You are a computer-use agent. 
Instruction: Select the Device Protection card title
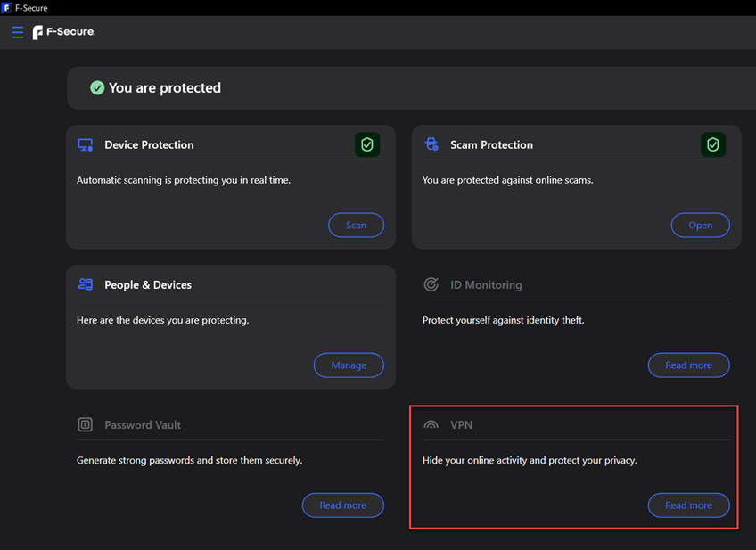[x=149, y=144]
